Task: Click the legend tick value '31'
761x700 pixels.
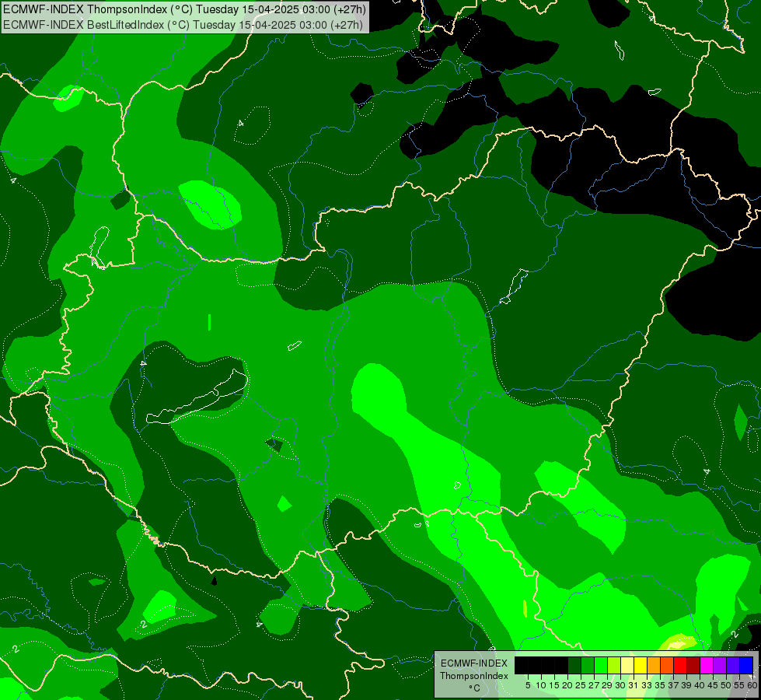Action: pos(634,685)
